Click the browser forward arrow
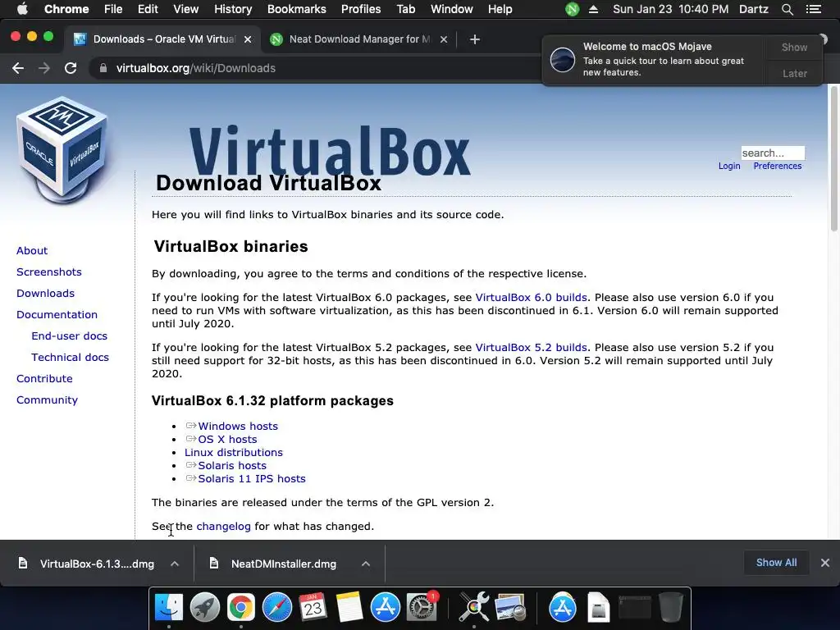This screenshot has width=840, height=630. pos(44,68)
